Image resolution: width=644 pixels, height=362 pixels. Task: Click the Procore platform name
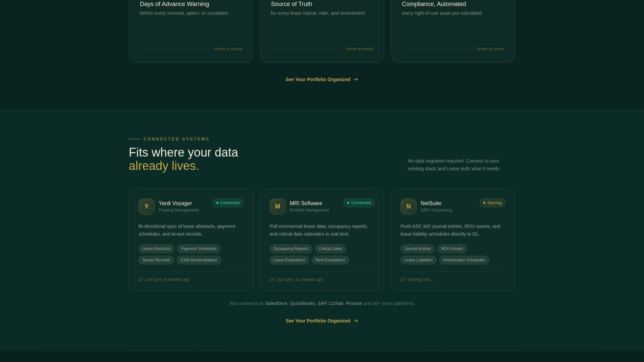(x=354, y=303)
